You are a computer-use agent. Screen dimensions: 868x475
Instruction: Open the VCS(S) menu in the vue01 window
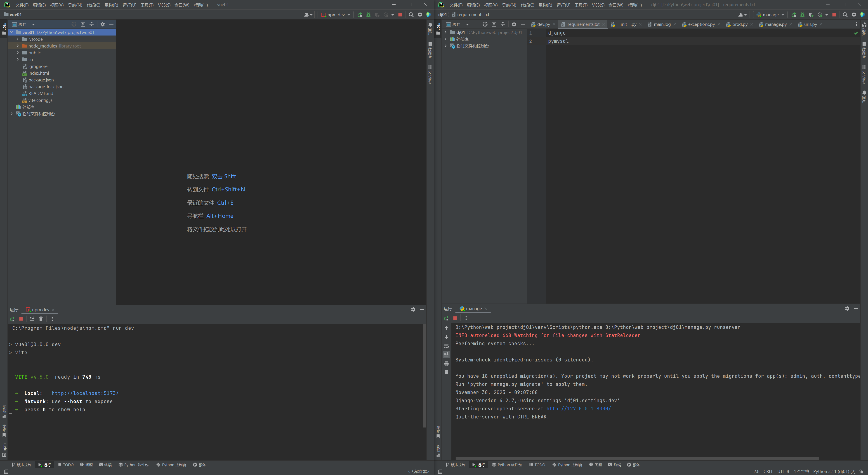[164, 5]
